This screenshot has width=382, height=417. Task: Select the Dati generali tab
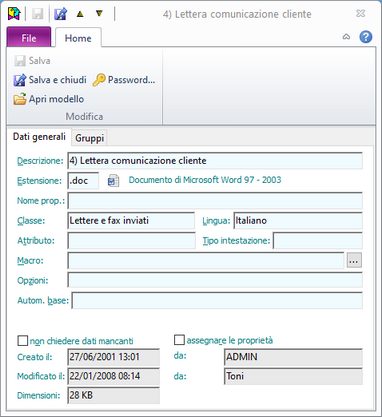click(39, 137)
